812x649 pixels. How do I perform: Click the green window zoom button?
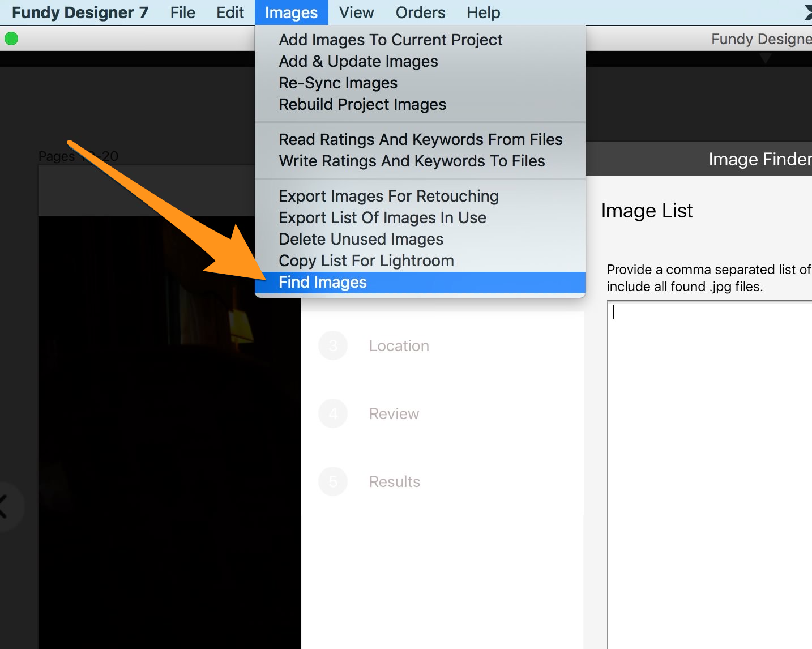(x=11, y=39)
